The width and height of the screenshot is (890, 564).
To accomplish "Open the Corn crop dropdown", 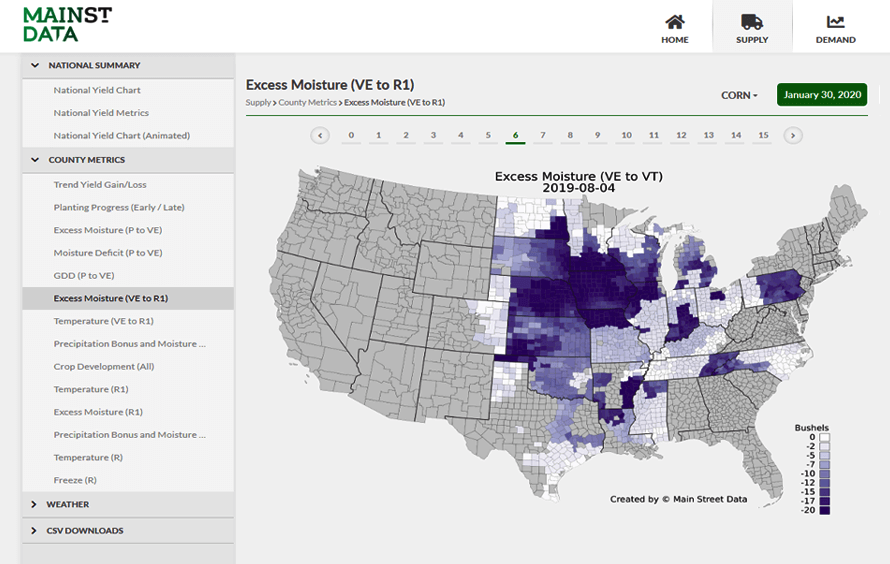I will tap(739, 96).
